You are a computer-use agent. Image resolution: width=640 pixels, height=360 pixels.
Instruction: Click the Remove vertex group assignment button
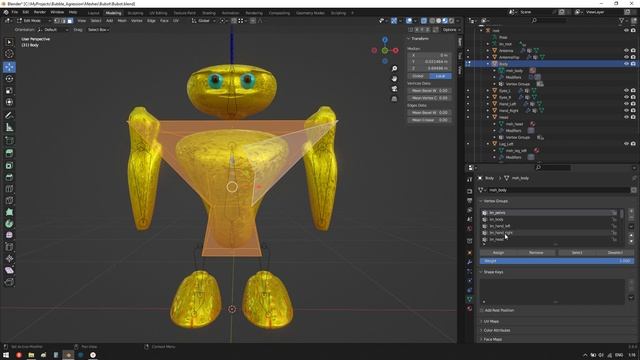click(536, 253)
